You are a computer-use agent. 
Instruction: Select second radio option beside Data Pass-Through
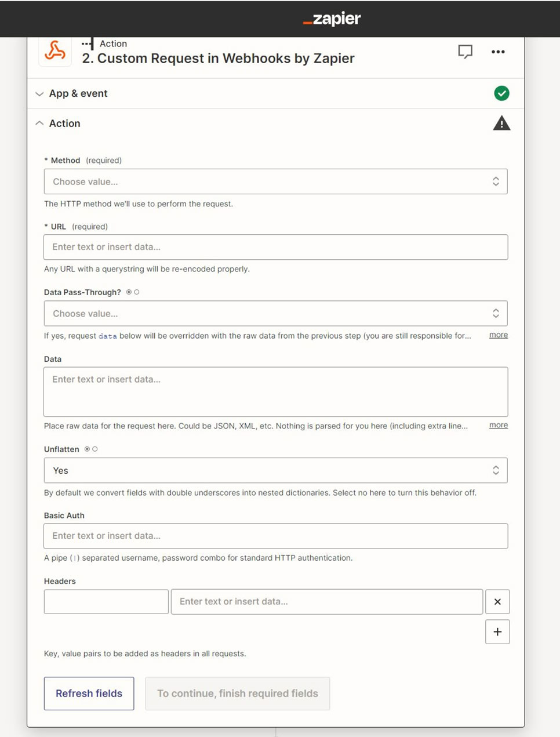click(137, 292)
